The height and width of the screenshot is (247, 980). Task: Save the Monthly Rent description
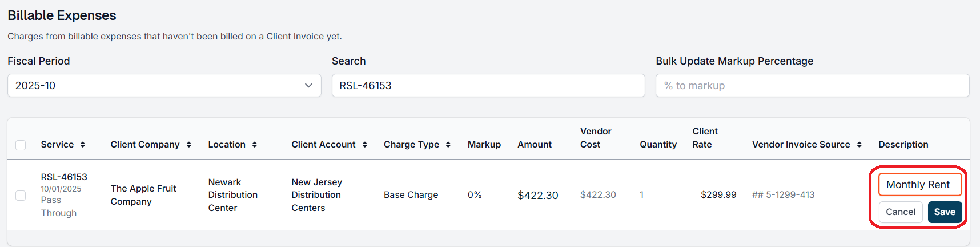coord(945,212)
